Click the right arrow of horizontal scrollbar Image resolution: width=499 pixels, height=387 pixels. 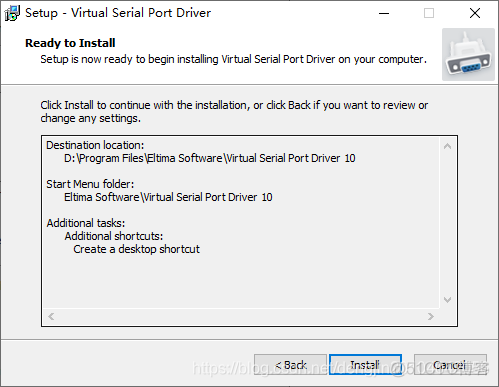tap(431, 316)
